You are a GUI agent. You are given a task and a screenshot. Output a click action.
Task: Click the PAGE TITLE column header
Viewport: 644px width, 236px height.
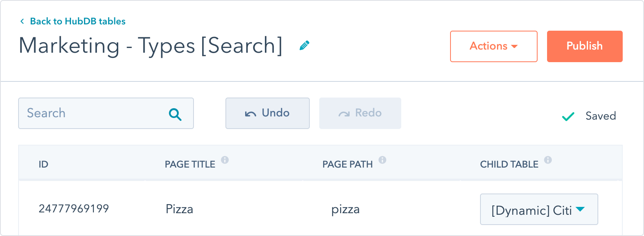(x=190, y=164)
